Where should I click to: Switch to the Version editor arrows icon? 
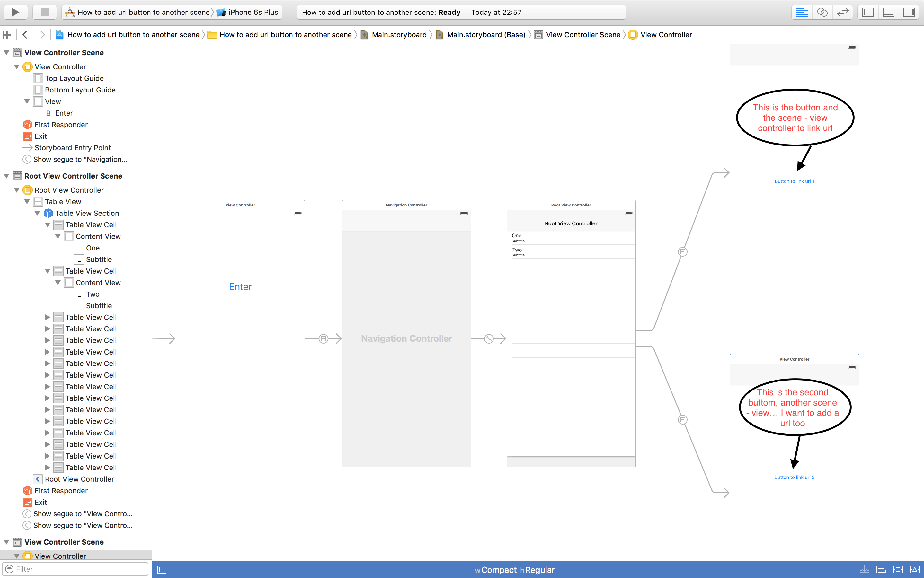pyautogui.click(x=842, y=12)
